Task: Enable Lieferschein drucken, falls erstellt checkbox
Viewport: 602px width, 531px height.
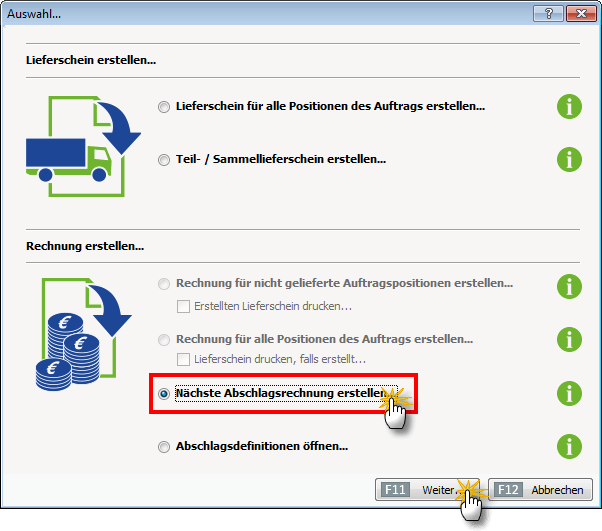Action: pos(183,358)
